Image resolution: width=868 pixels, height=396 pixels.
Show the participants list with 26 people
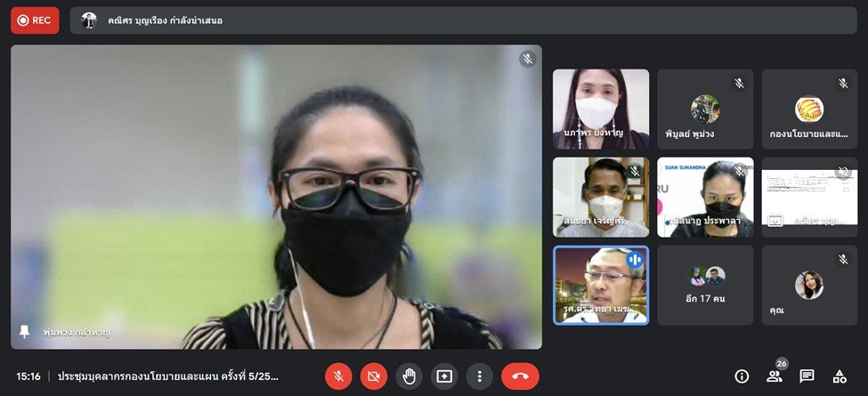775,376
